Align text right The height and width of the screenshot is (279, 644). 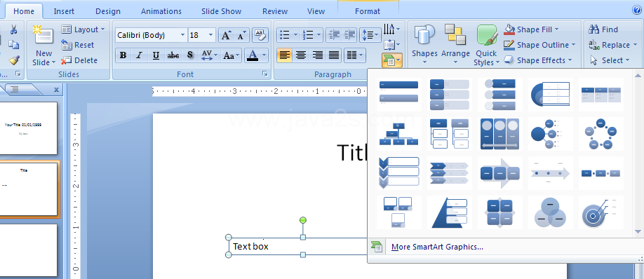[x=318, y=55]
